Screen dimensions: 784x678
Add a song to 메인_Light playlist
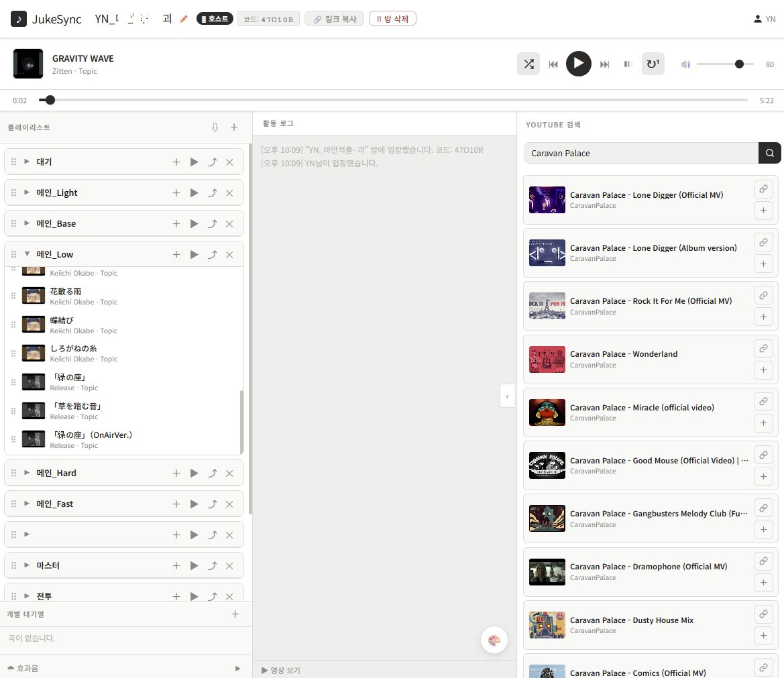pyautogui.click(x=176, y=193)
